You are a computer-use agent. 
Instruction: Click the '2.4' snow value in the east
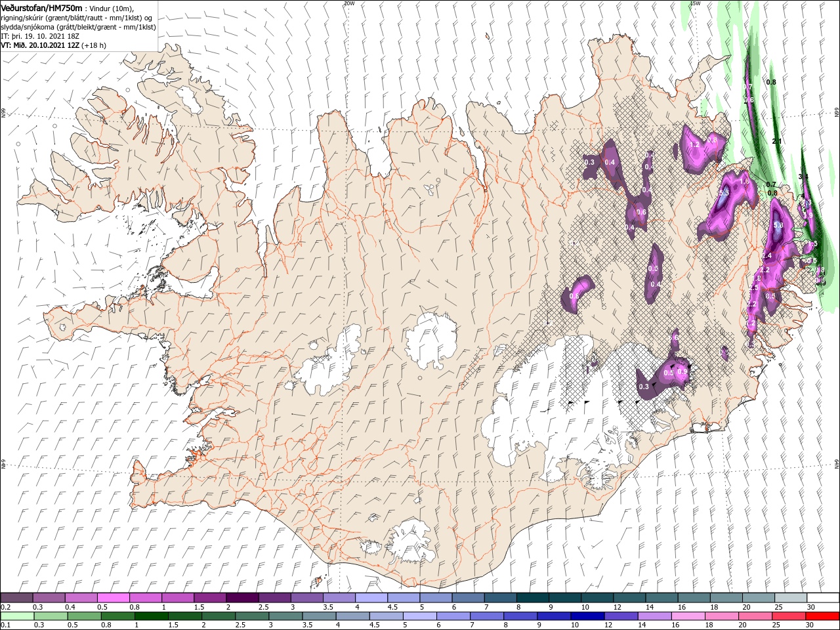click(766, 255)
